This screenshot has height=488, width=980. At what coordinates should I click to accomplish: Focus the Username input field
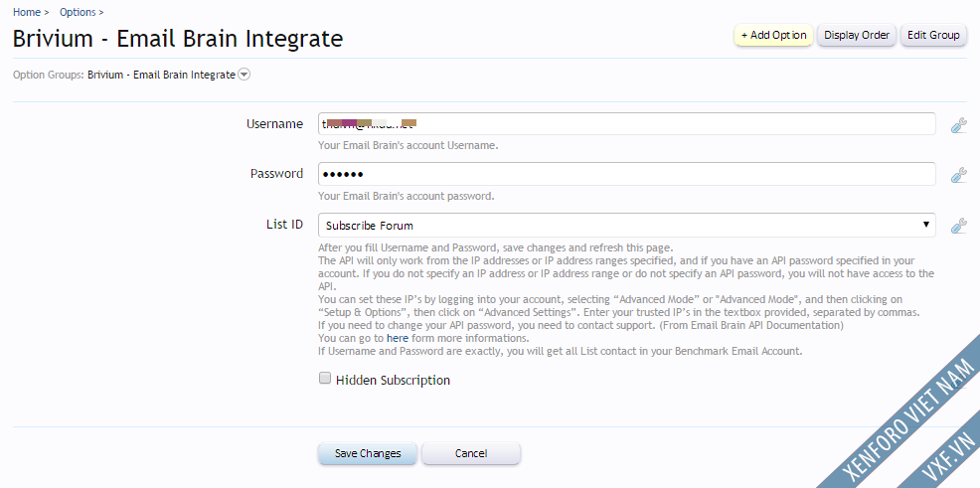[x=627, y=123]
